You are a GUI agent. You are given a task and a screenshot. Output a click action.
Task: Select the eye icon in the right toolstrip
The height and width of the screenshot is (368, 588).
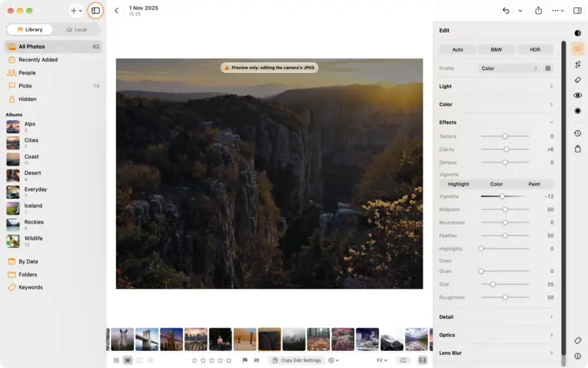(x=578, y=96)
